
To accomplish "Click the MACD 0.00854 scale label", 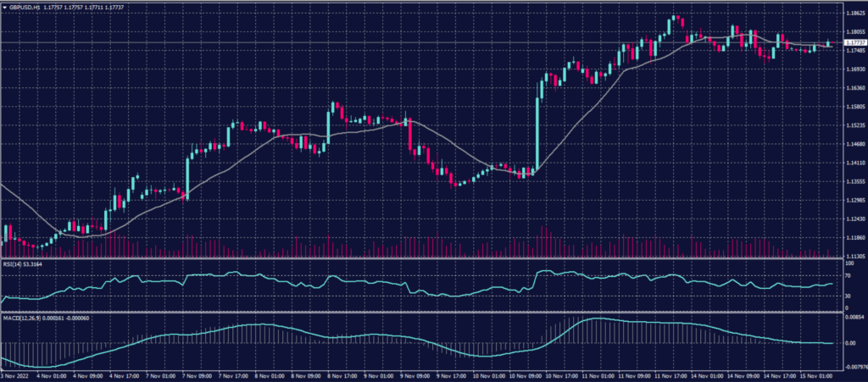I will click(854, 318).
